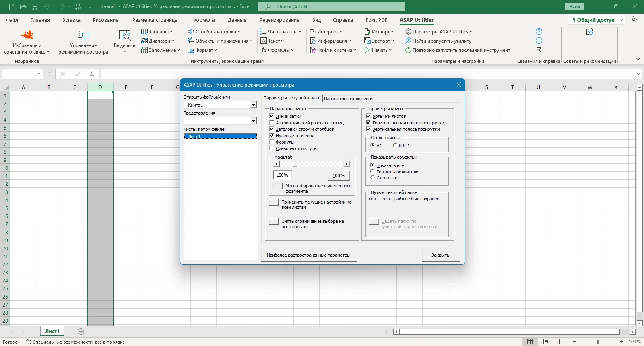This screenshot has width=644, height=346.
Task: Toggle the Линии сетки checkbox
Action: pyautogui.click(x=272, y=116)
